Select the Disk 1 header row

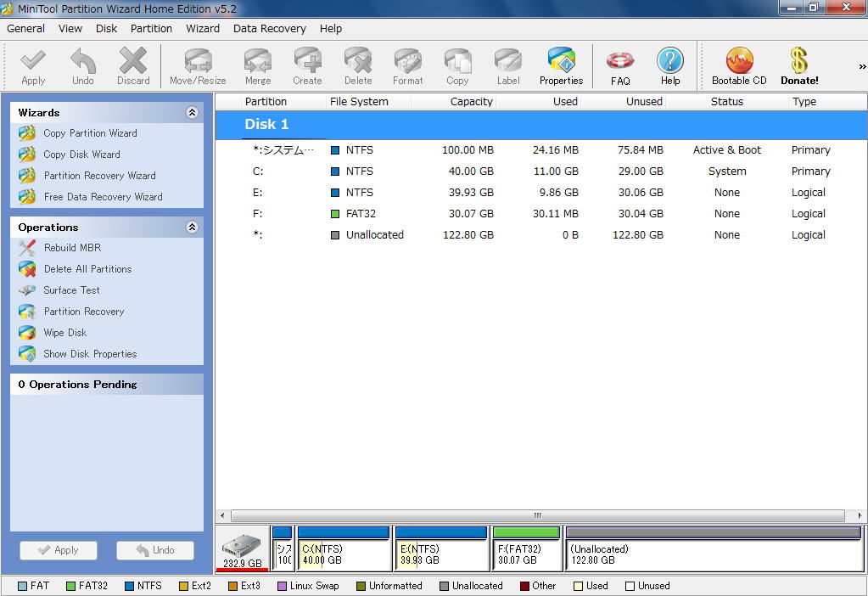coord(540,124)
